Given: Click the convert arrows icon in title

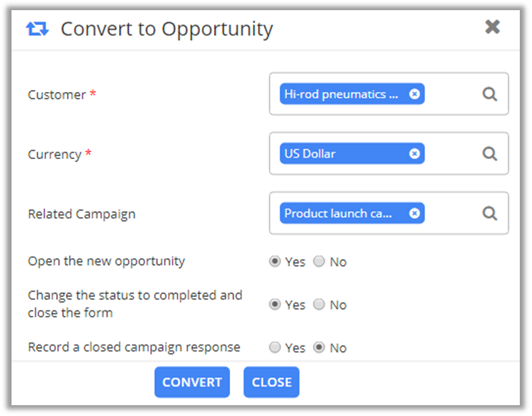Looking at the screenshot, I should 37,29.
